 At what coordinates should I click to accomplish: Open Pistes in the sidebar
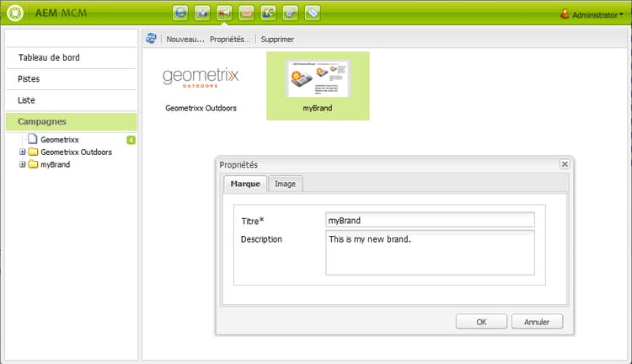pos(72,79)
